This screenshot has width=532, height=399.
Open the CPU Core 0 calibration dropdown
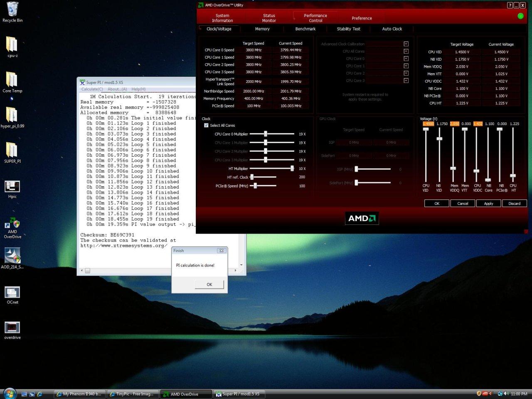coord(406,59)
